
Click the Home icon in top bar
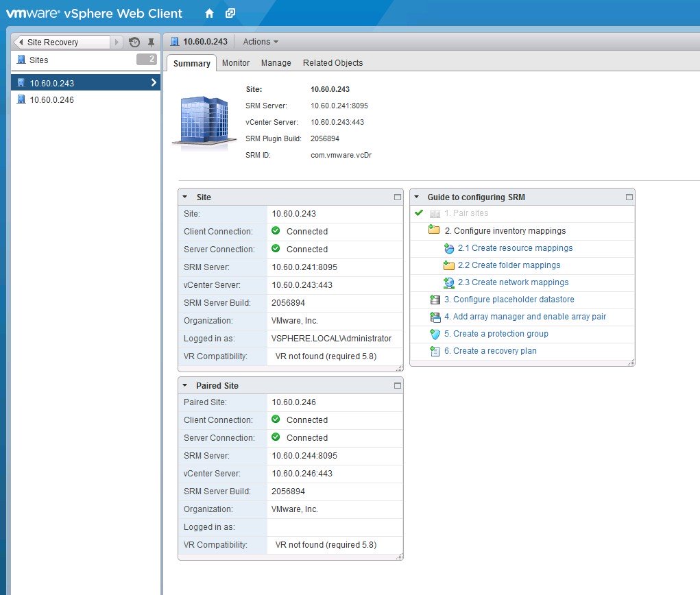click(210, 13)
